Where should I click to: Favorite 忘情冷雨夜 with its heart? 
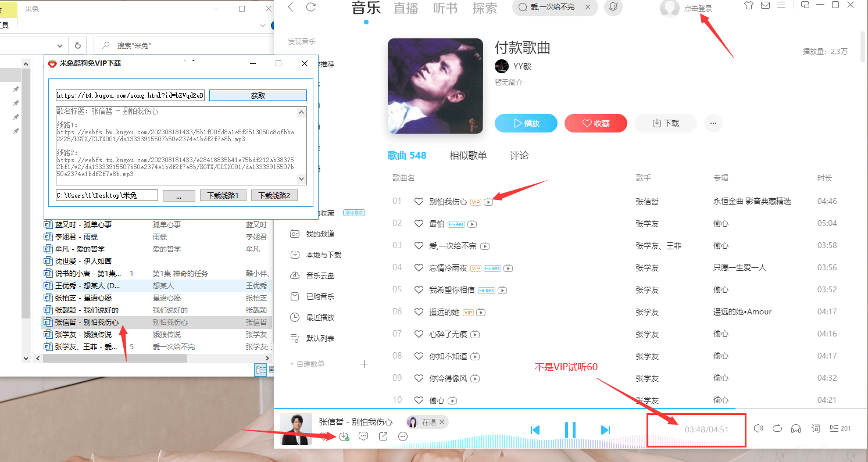419,268
